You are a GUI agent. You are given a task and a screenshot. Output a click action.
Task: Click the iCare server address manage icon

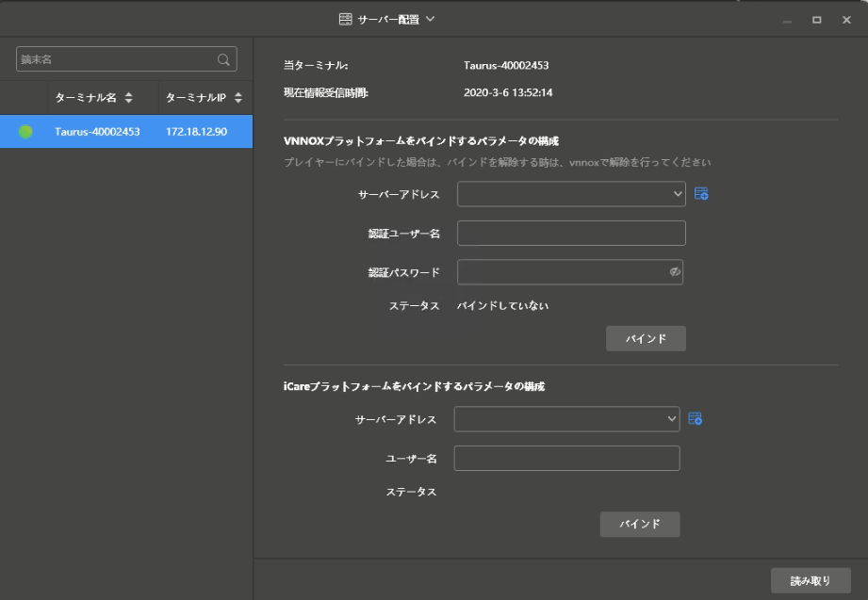(x=696, y=419)
